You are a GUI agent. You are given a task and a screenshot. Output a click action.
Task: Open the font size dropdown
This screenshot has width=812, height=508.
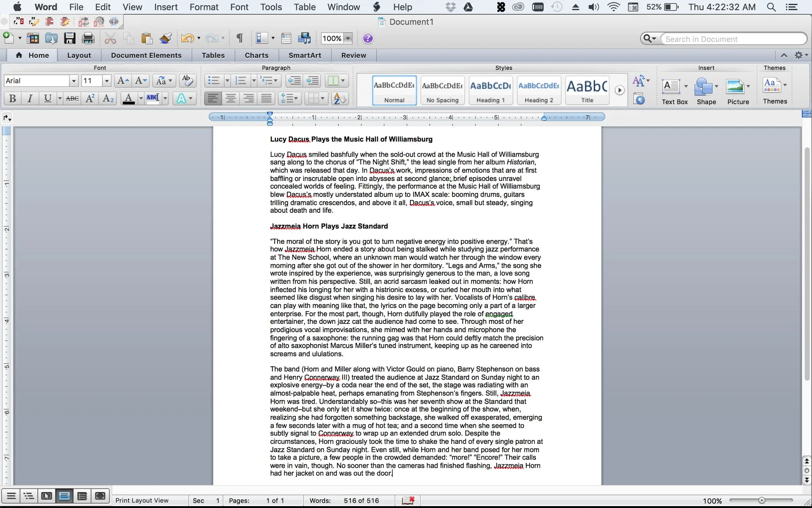106,81
